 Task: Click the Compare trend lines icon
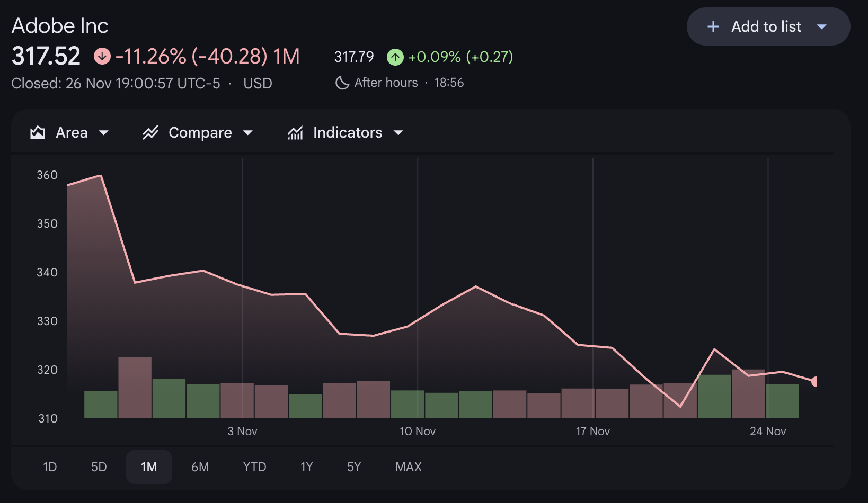(x=150, y=132)
